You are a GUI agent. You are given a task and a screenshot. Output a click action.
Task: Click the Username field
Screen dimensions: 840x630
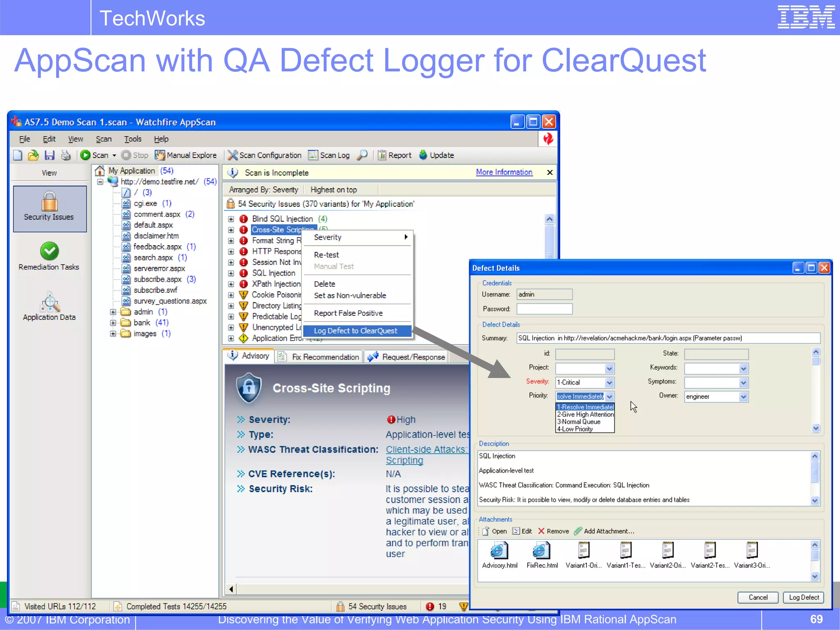[544, 294]
